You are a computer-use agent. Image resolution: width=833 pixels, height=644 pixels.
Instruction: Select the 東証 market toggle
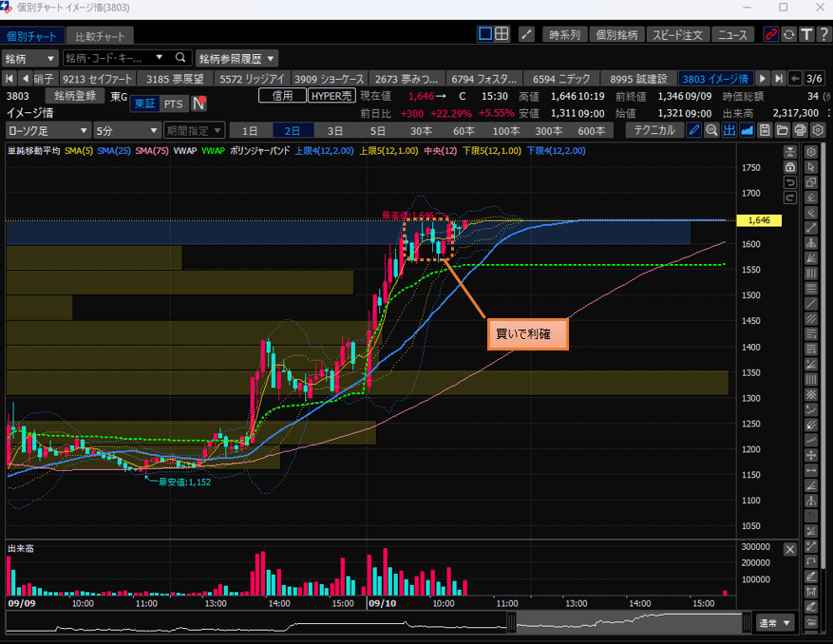tap(144, 104)
